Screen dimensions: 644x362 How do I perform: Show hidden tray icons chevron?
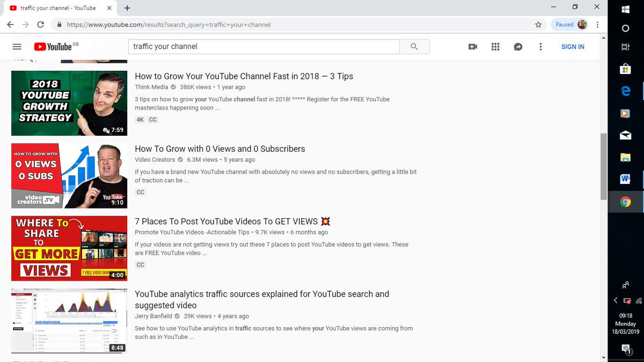pyautogui.click(x=616, y=301)
